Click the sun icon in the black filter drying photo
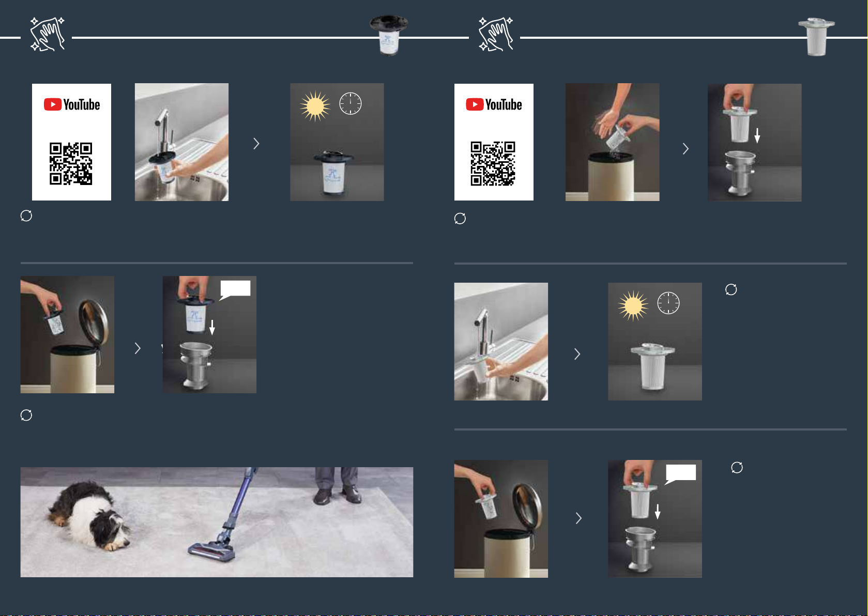Viewport: 868px width, 616px height. point(315,106)
